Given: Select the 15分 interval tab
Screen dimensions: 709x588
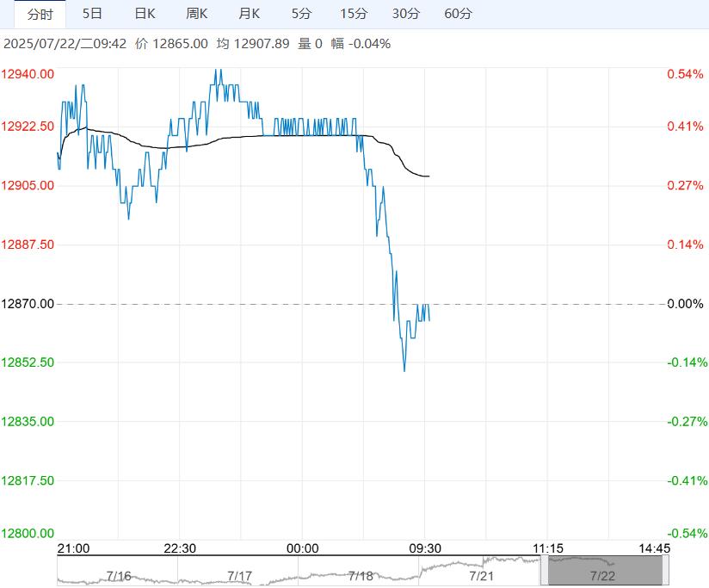Looking at the screenshot, I should pos(354,14).
